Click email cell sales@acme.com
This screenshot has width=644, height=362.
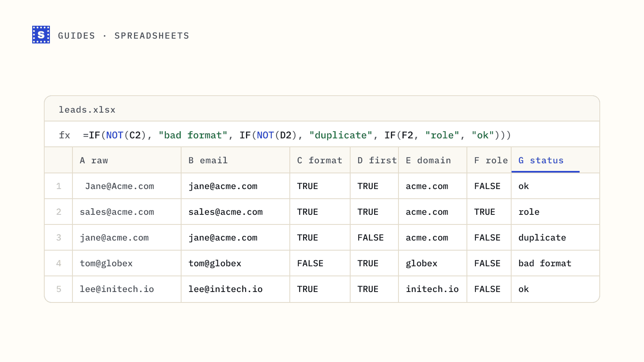235,212
